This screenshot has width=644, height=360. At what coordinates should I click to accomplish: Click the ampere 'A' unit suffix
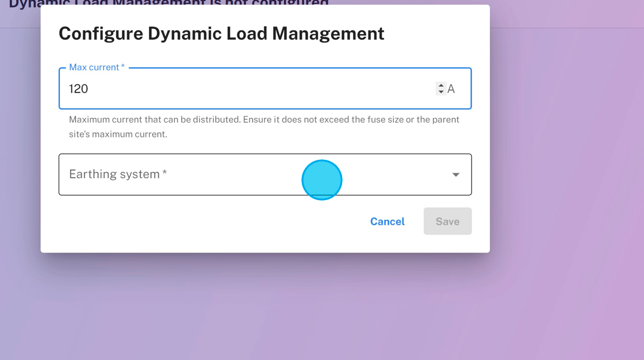pyautogui.click(x=451, y=89)
